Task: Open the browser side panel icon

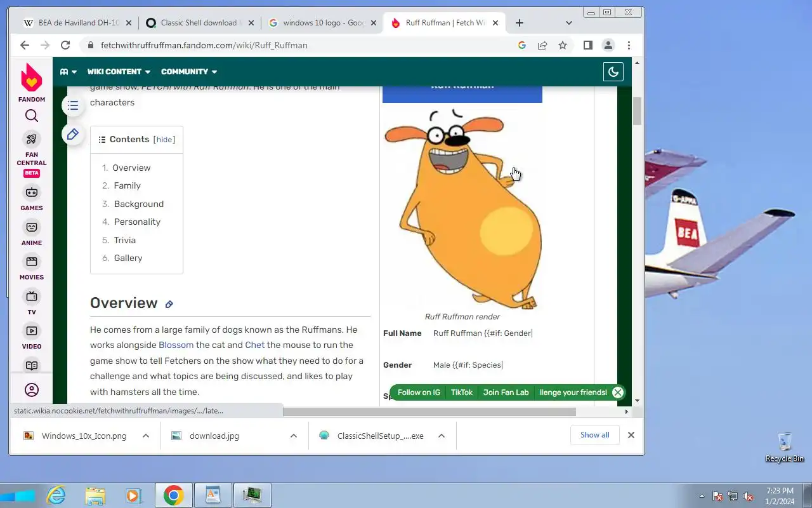Action: coord(588,45)
